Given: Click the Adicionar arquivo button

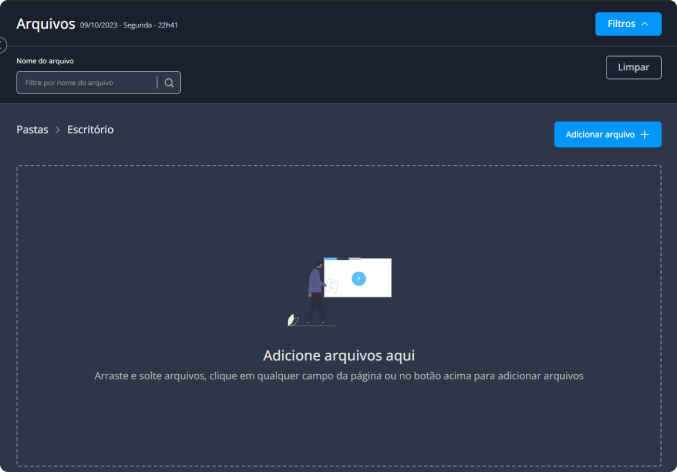Looking at the screenshot, I should click(607, 134).
